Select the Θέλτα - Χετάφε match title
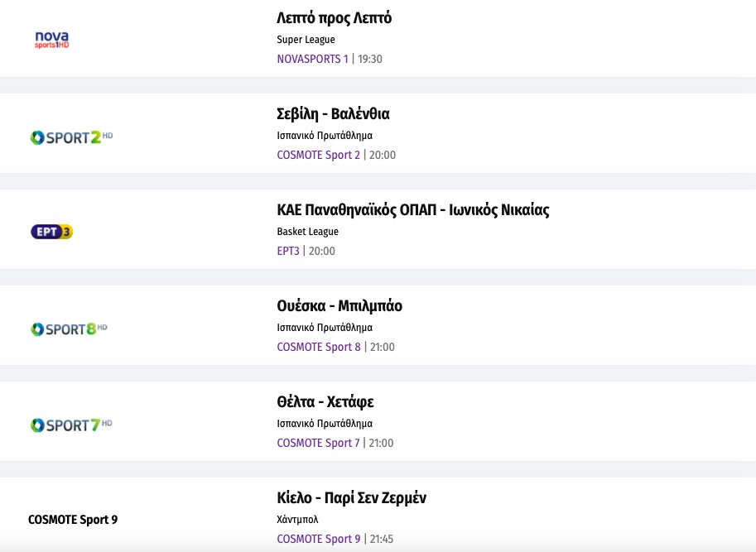Viewport: 756px width, 552px height. point(325,402)
